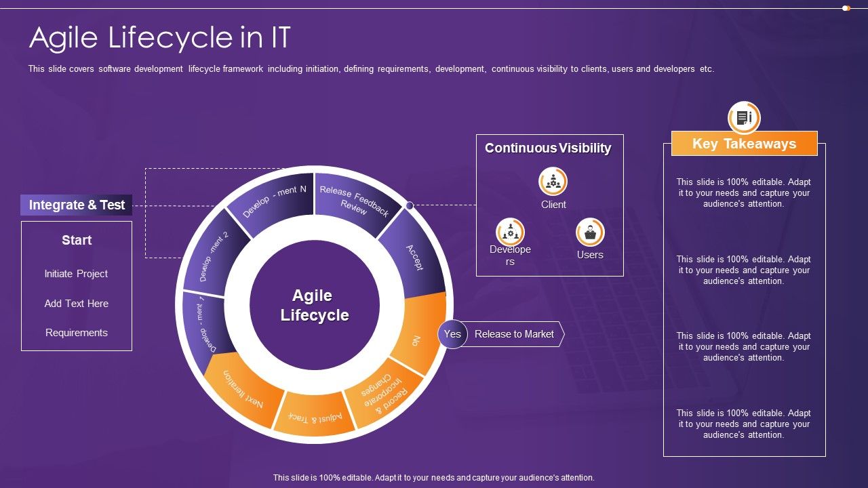Select the Client label text

(x=553, y=205)
